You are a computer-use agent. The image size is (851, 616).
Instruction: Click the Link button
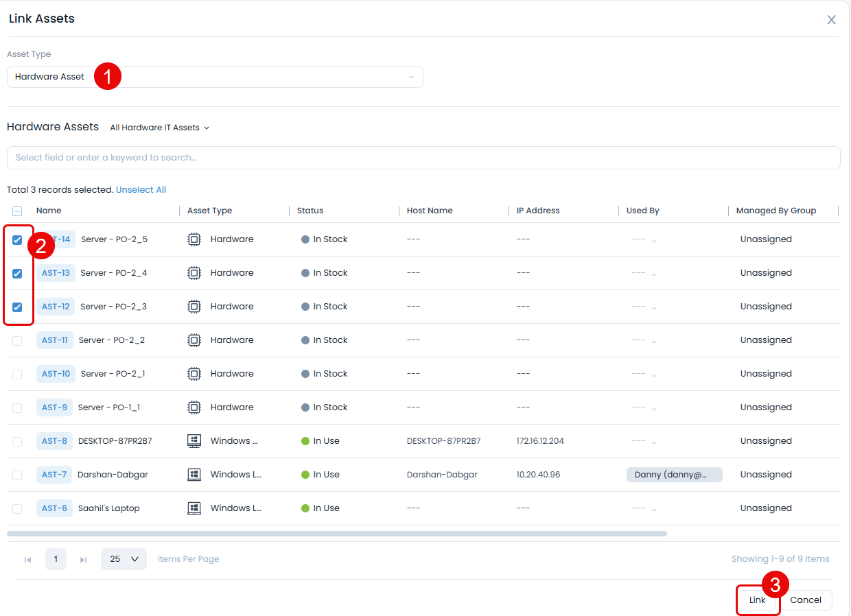pyautogui.click(x=757, y=600)
